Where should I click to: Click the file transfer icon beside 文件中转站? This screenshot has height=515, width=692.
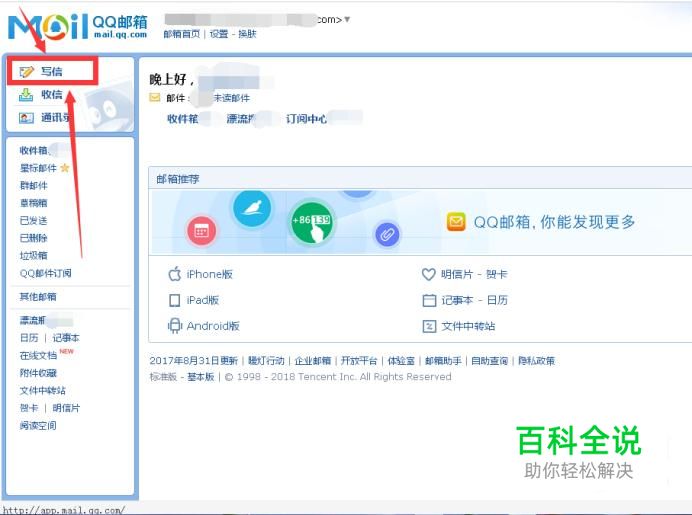[x=429, y=326]
